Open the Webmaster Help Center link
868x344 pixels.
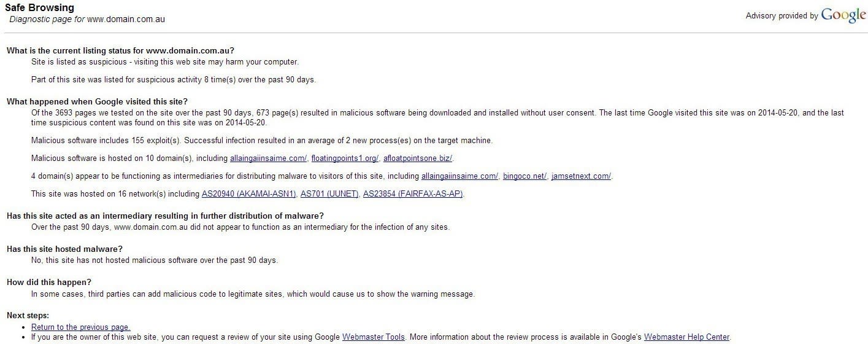pos(686,337)
